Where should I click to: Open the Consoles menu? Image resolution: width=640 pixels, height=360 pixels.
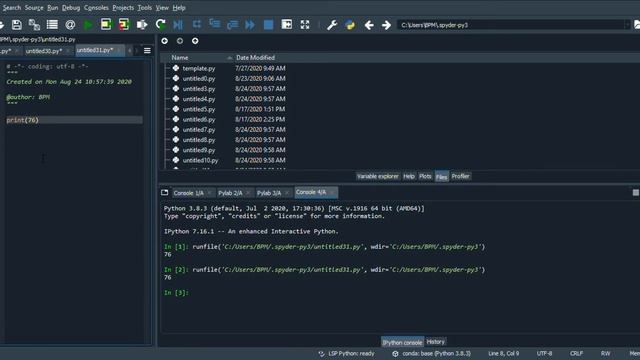96,8
